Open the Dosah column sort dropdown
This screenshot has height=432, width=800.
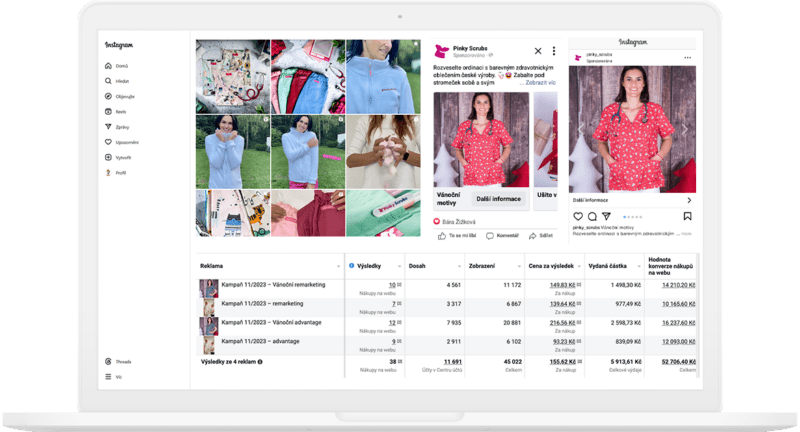459,266
